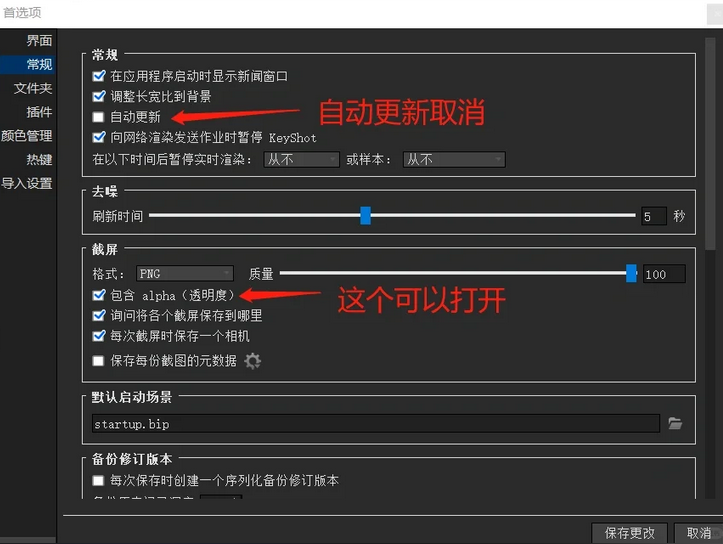Toggle 在应用程序启动时显示新闻窗口 checkbox

click(99, 76)
